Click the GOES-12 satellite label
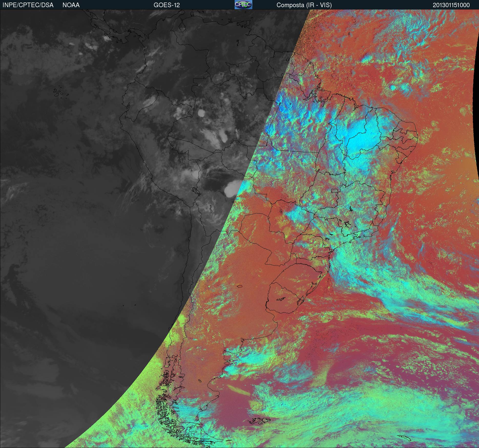 167,5
